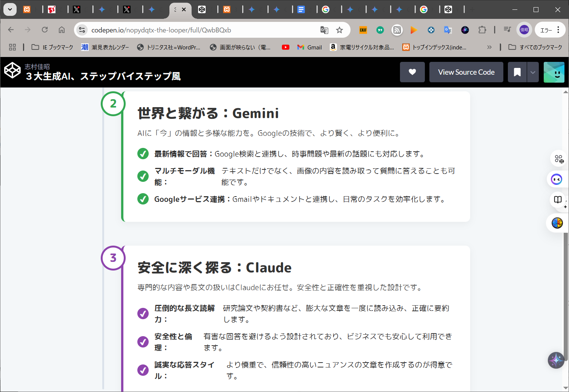This screenshot has width=569, height=392.
Task: Open the 家電リサイクル対象品 Amazon bookmark
Action: (x=362, y=47)
